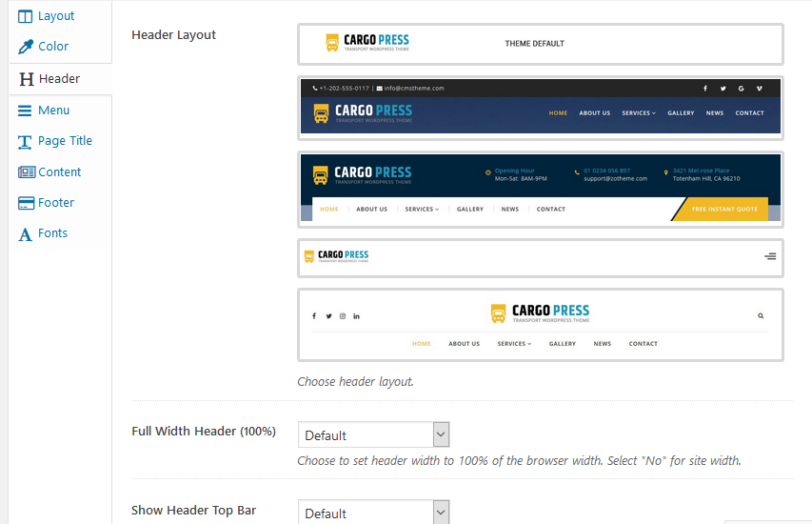
Task: Click the Layout sidebar icon
Action: pos(26,16)
